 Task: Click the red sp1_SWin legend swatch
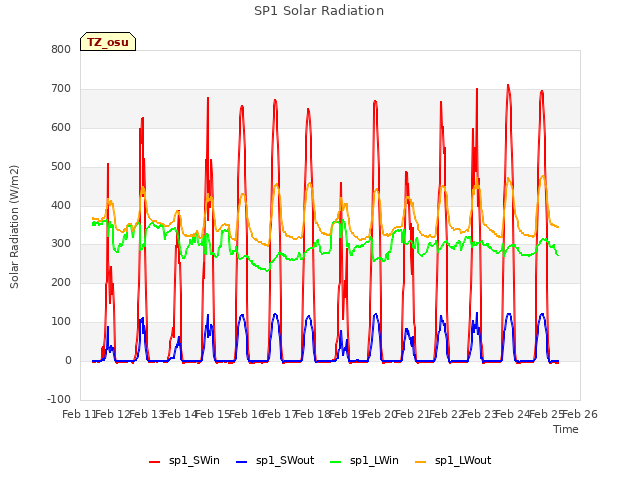coord(154,462)
